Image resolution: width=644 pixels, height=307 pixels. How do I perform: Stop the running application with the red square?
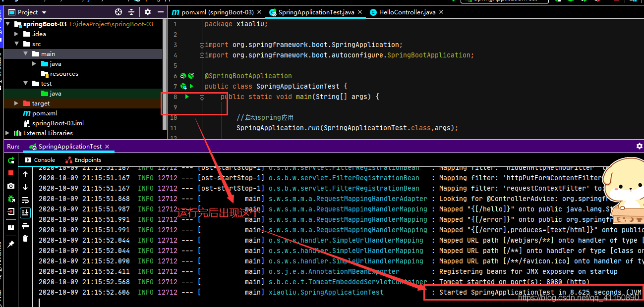coord(11,173)
